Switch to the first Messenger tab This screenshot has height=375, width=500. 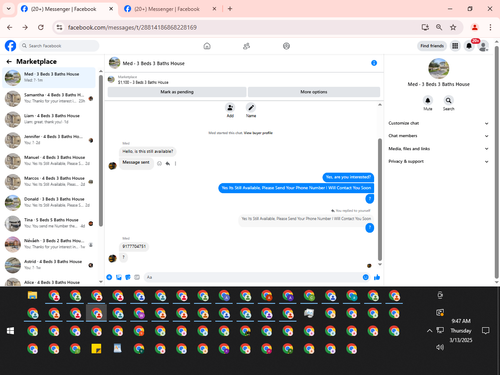[67, 9]
